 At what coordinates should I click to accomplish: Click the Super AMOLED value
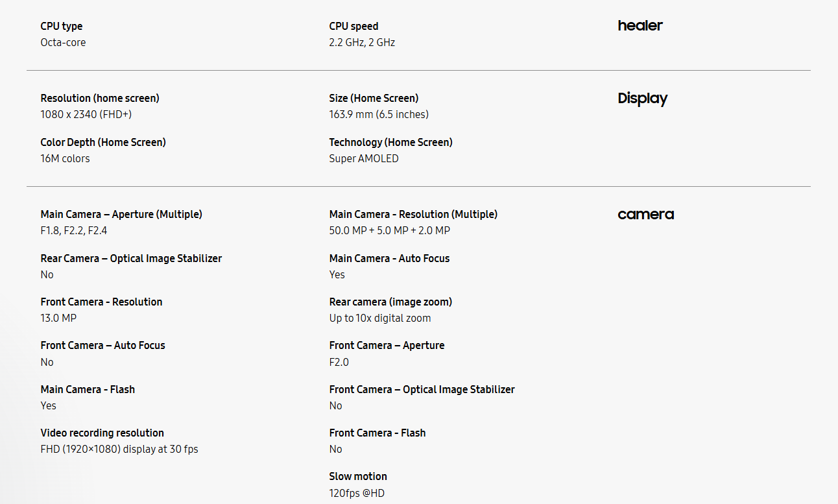[x=364, y=158]
